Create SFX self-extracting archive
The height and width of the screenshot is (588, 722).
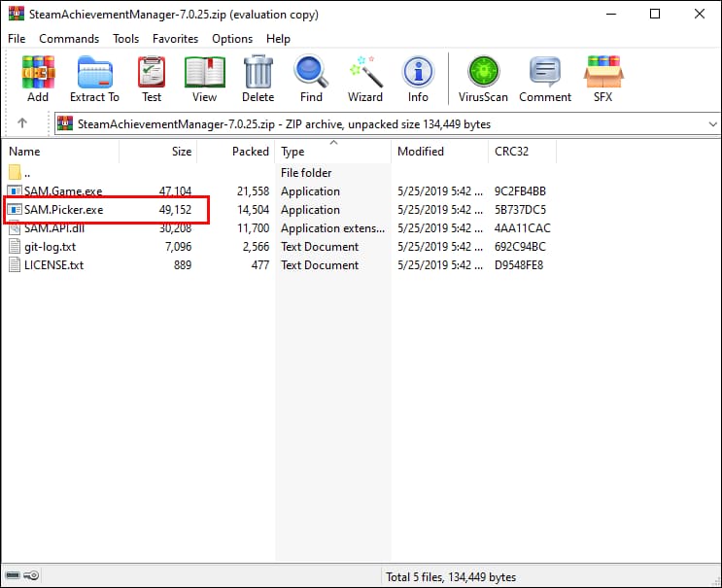pos(603,72)
